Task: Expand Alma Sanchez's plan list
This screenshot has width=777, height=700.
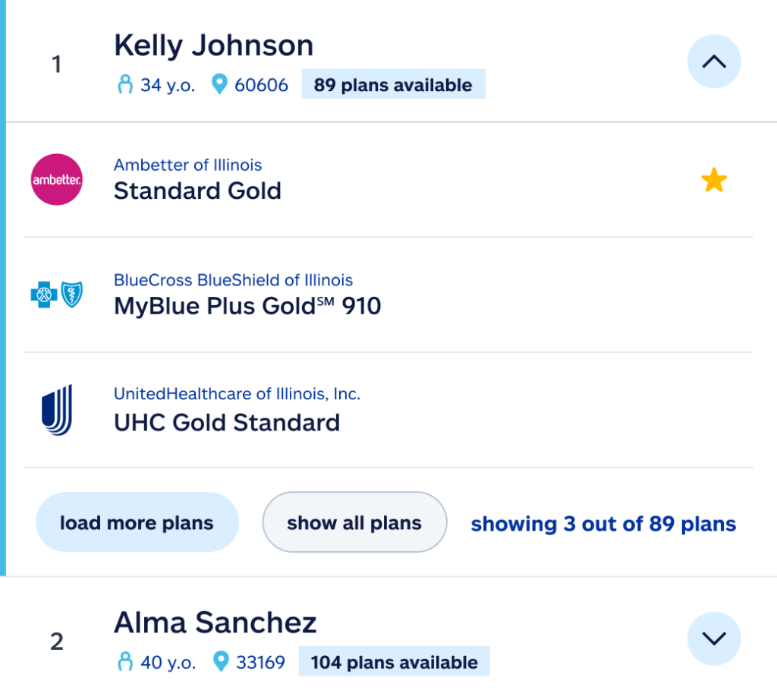Action: 713,639
